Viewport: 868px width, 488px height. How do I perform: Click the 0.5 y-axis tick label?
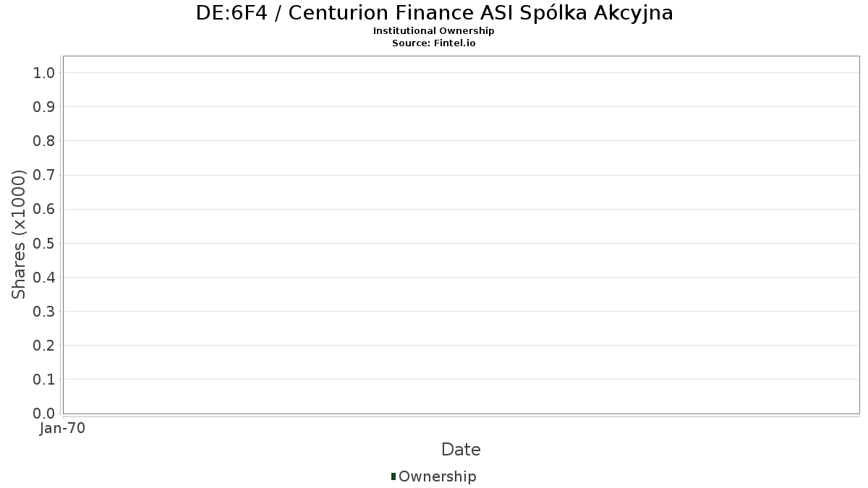[x=44, y=243]
